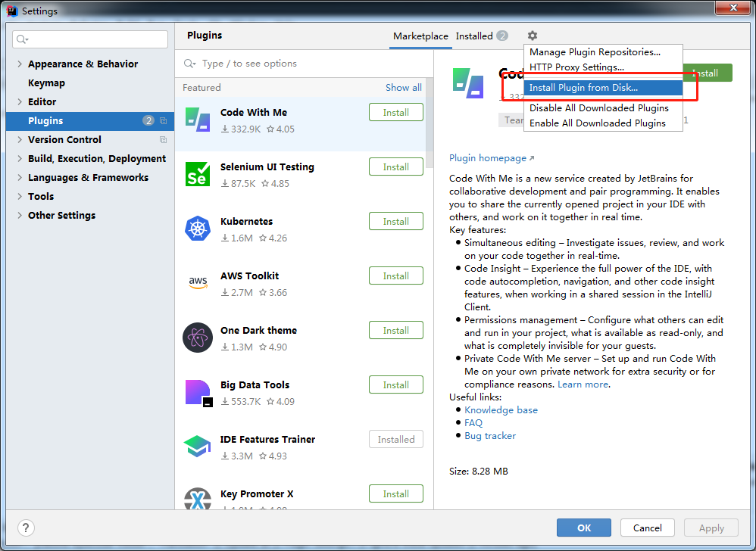Click the large Code With Me icon in details
The height and width of the screenshot is (551, 756).
tap(467, 83)
